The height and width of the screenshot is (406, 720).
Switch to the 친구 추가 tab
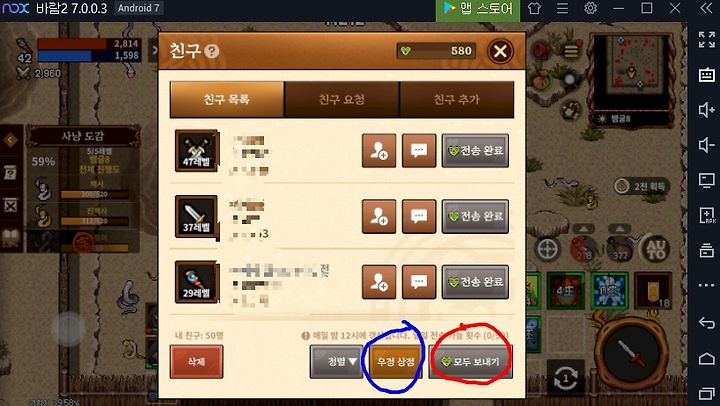coord(457,99)
